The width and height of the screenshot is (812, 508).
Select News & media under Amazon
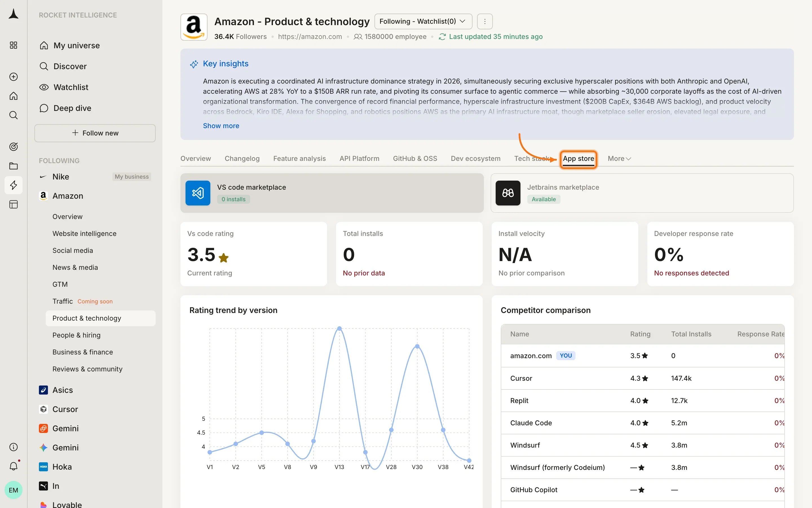[75, 268]
